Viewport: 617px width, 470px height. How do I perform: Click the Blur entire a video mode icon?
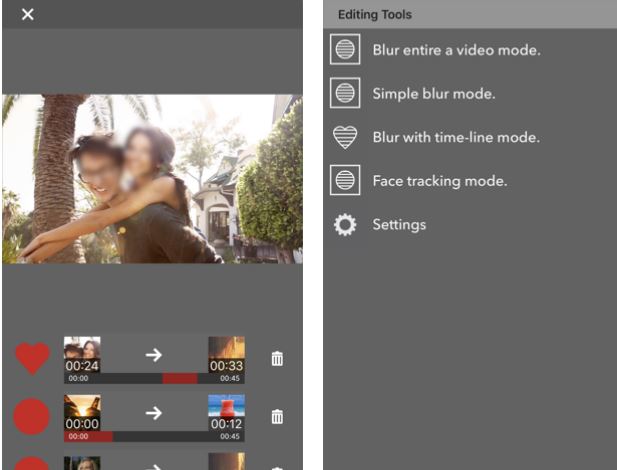coord(345,50)
